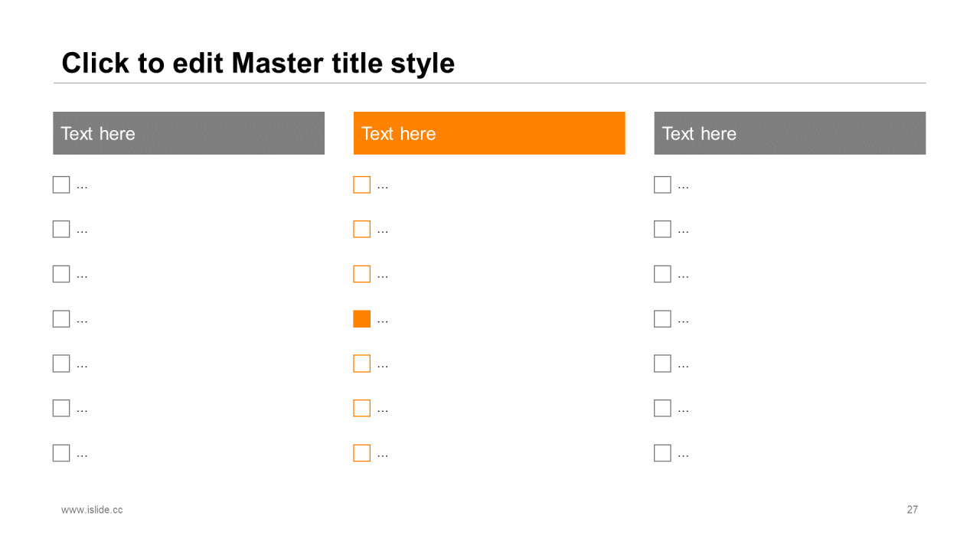980x551 pixels.
Task: Check the second orange checkbox in middle column
Action: click(x=362, y=229)
